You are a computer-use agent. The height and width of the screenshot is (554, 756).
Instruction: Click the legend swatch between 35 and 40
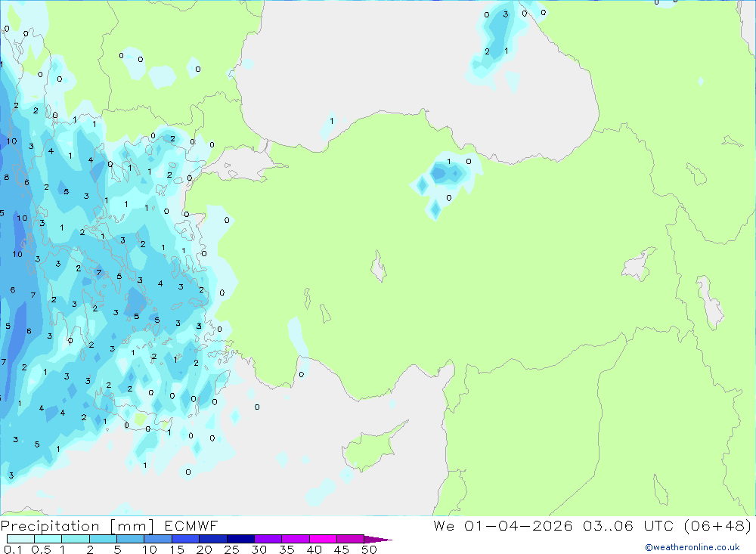296,539
